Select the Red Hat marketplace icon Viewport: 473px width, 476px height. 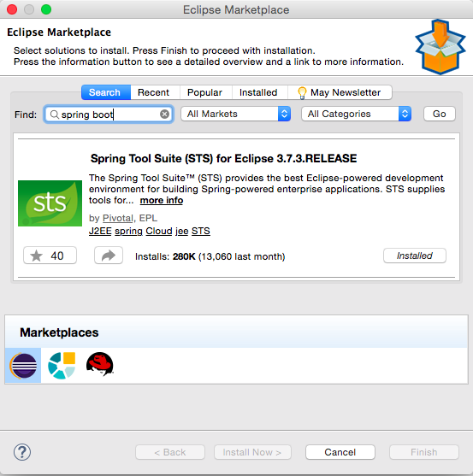click(x=100, y=364)
